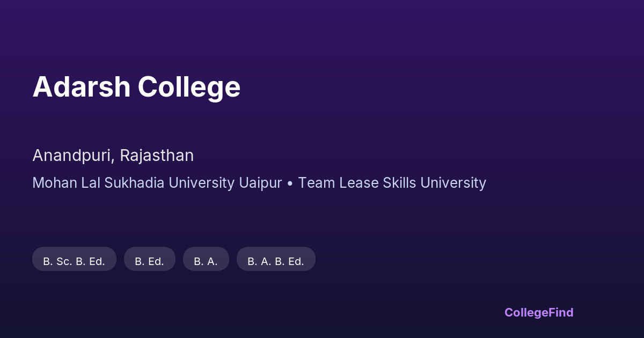Click the word "College" in the title
644x338 pixels.
coord(189,87)
